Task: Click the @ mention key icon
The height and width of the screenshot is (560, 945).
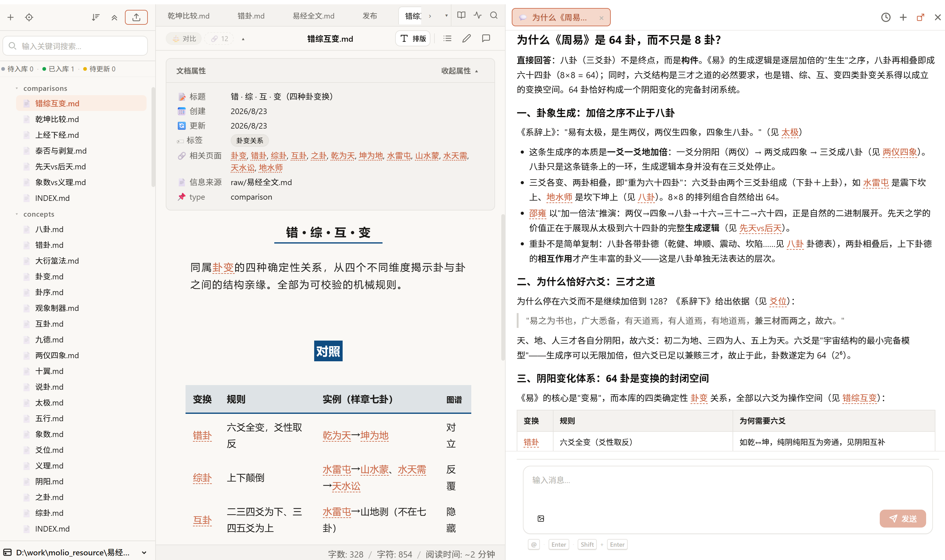Action: [x=534, y=545]
